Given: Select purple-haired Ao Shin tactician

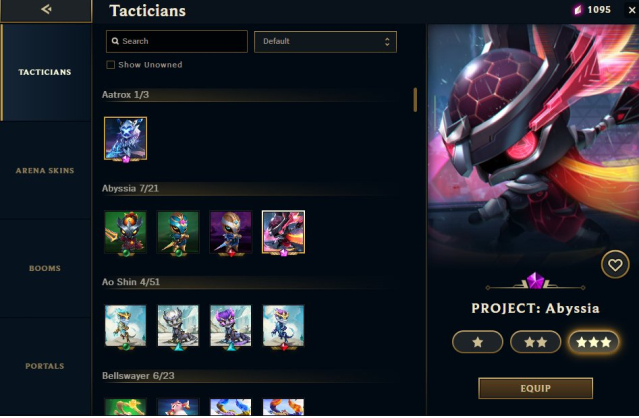Looking at the screenshot, I should 231,326.
